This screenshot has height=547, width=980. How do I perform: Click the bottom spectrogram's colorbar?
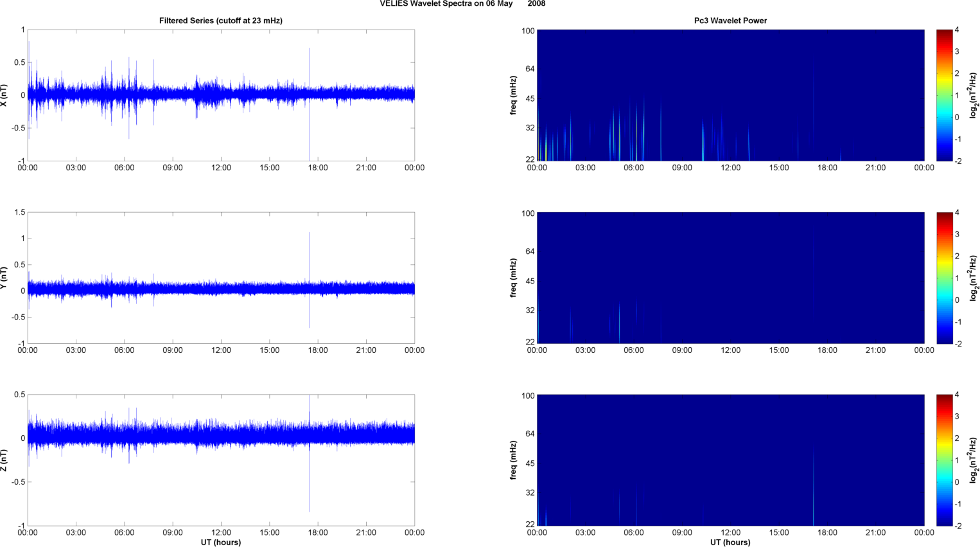click(x=944, y=460)
